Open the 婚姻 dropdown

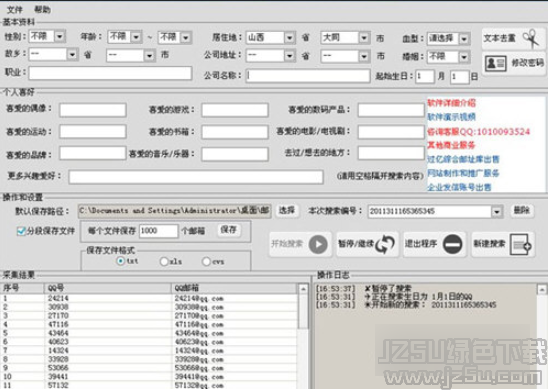click(464, 57)
